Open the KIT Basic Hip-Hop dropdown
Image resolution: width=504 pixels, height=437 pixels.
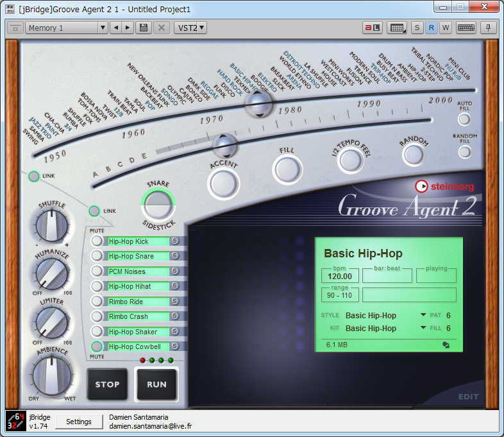(423, 328)
